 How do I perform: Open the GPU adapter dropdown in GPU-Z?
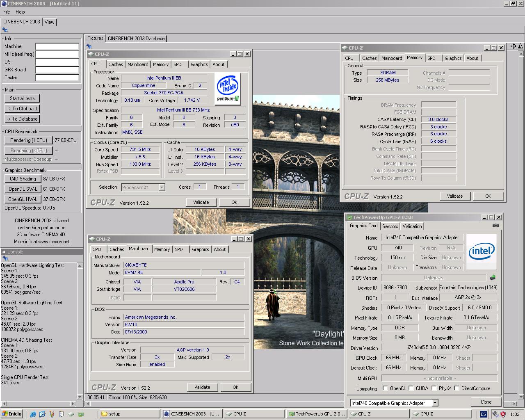(x=435, y=403)
